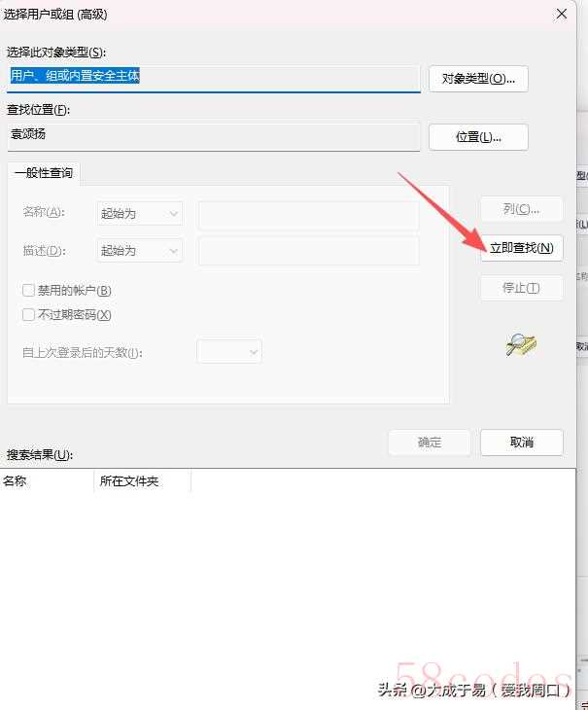
Task: Select the 一般性查询 tab
Action: [44, 173]
